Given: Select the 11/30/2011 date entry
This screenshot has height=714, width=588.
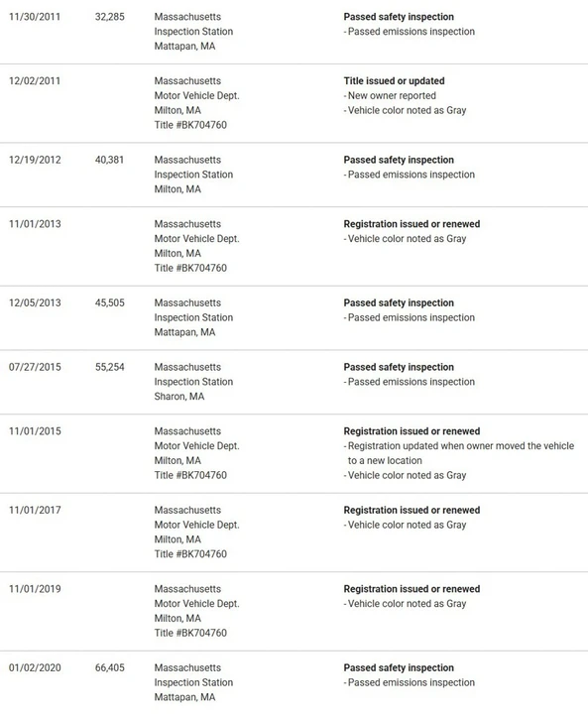Looking at the screenshot, I should pyautogui.click(x=35, y=17).
